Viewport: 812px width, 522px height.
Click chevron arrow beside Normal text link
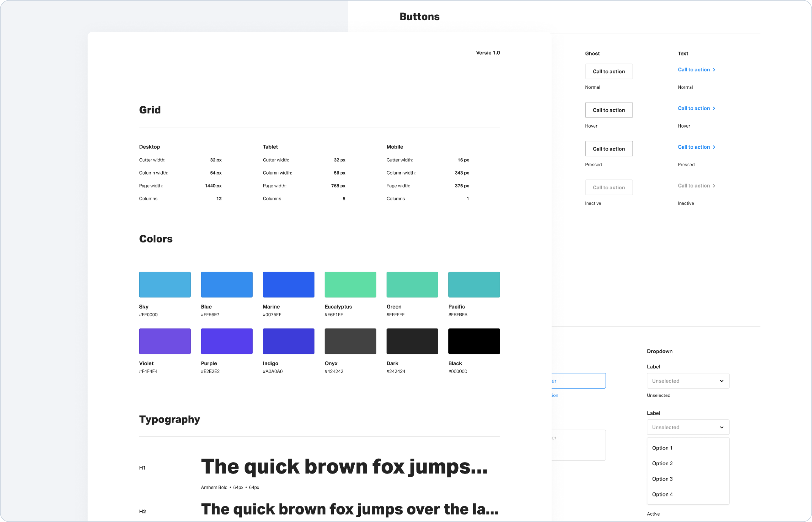pos(714,70)
